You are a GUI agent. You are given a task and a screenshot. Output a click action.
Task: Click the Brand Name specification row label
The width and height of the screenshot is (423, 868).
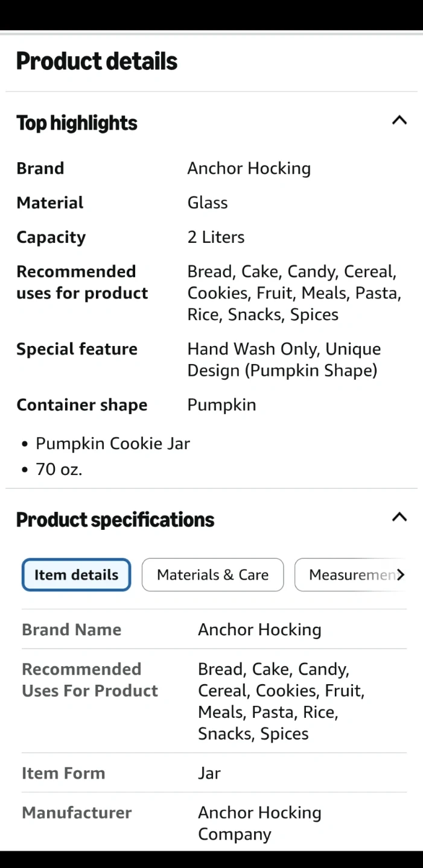[71, 629]
